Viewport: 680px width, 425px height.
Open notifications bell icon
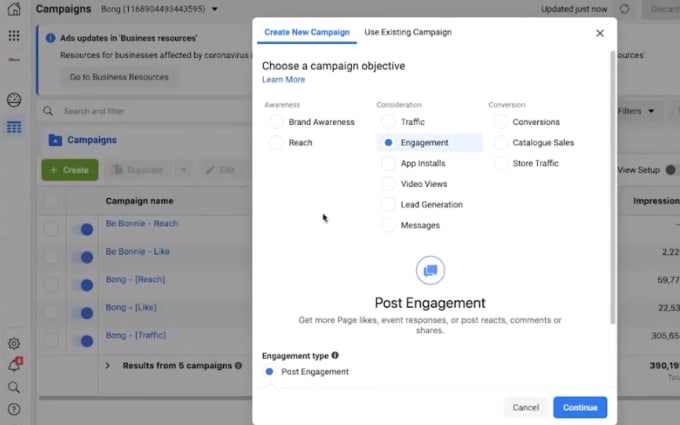click(14, 365)
